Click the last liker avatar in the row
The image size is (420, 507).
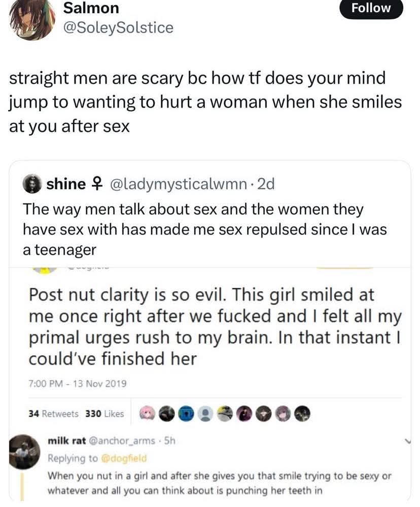click(x=302, y=414)
